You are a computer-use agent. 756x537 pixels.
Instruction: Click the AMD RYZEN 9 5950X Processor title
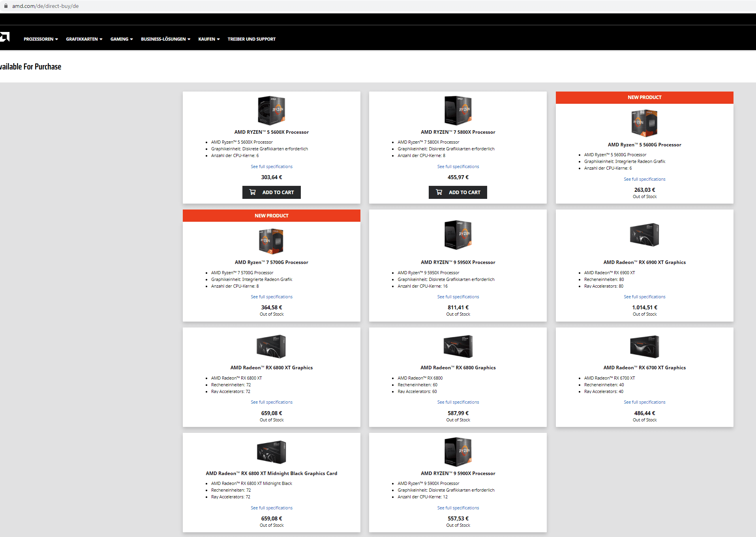click(x=458, y=262)
